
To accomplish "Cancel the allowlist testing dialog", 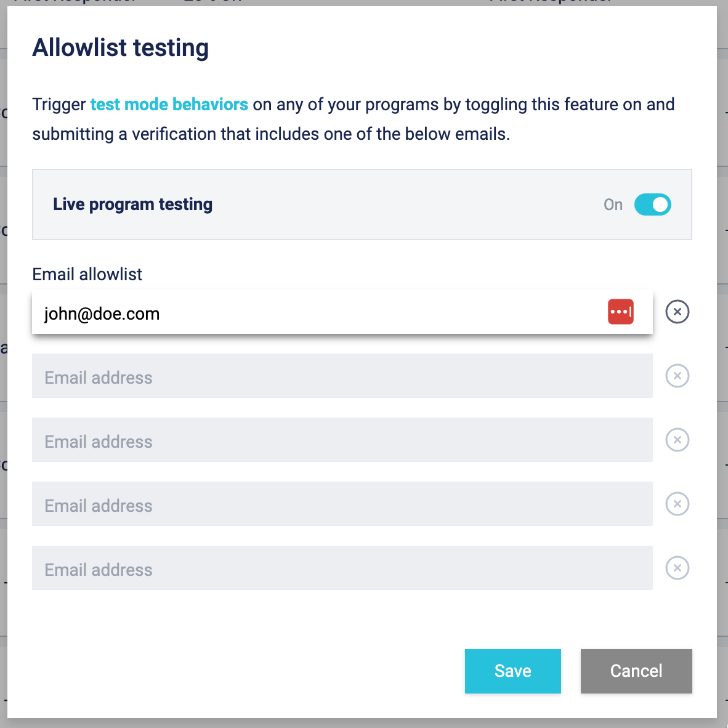I will click(636, 671).
